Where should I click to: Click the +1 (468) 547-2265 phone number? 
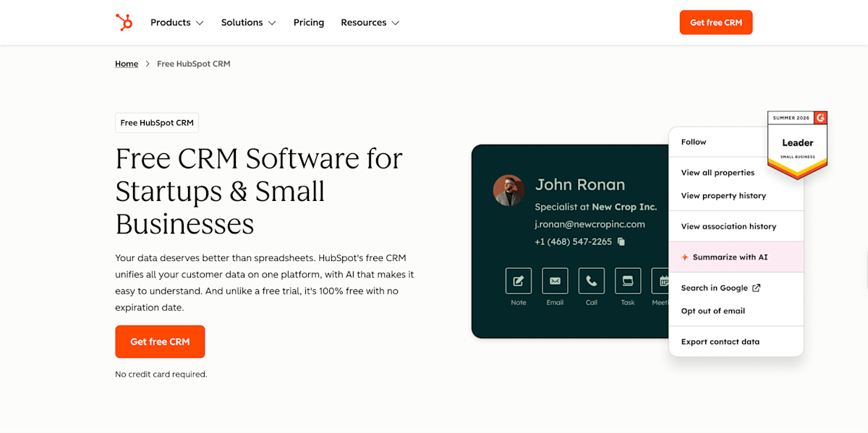(x=573, y=241)
